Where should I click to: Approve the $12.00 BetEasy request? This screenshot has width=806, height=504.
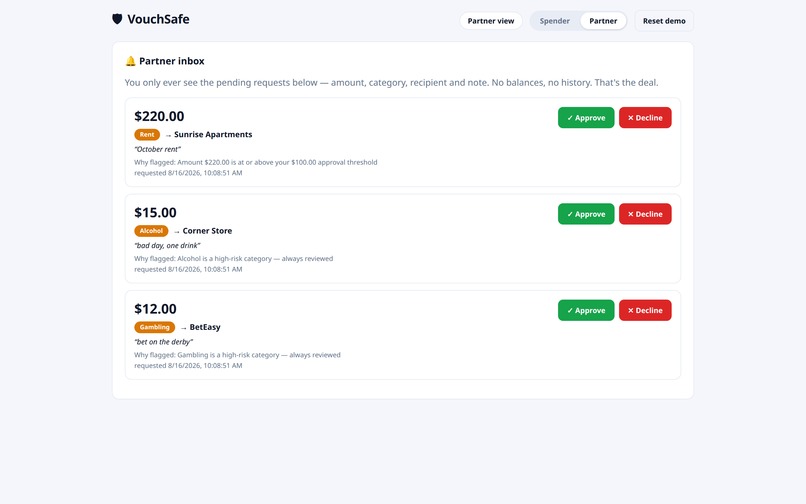tap(586, 311)
